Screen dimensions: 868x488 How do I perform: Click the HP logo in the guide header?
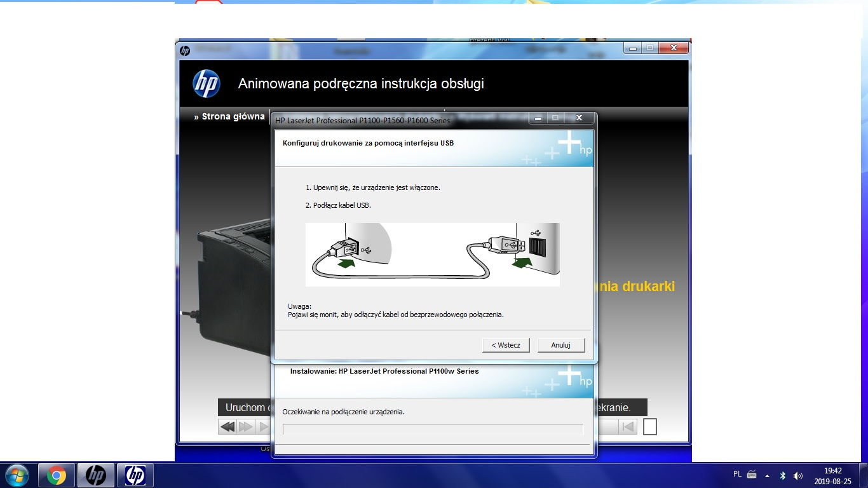tap(206, 83)
